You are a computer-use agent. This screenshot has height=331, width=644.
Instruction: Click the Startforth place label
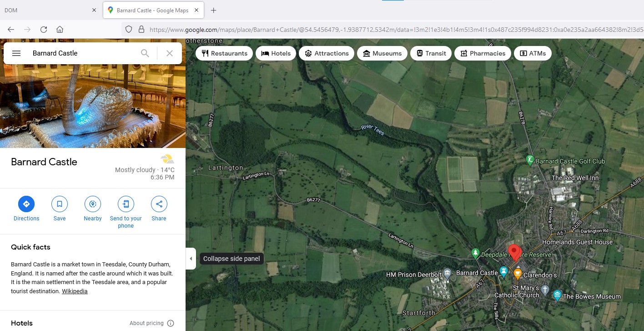419,313
